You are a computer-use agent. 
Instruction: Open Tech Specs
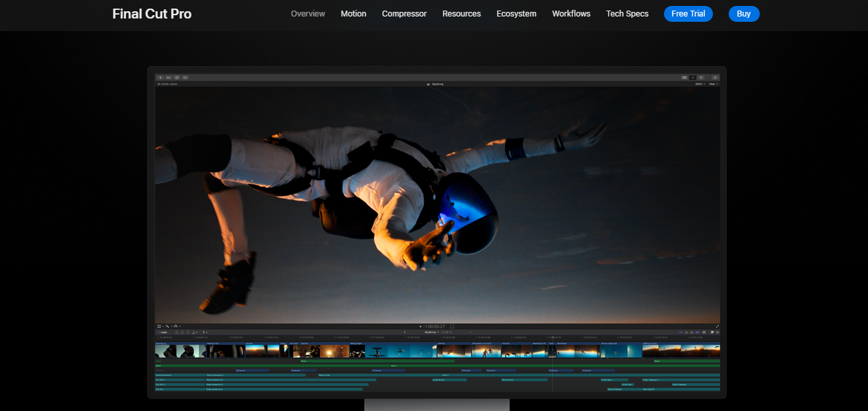(627, 14)
